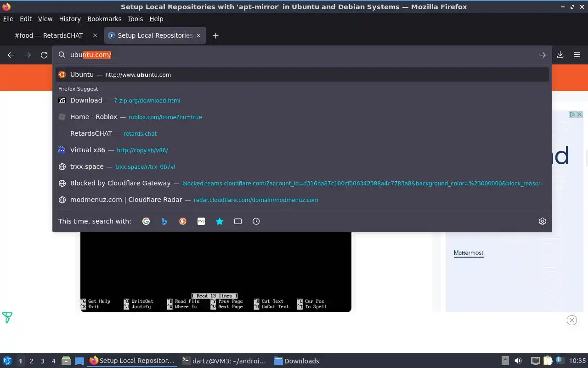588x368 pixels.
Task: Click the removable media eject tray icon
Action: (505, 361)
